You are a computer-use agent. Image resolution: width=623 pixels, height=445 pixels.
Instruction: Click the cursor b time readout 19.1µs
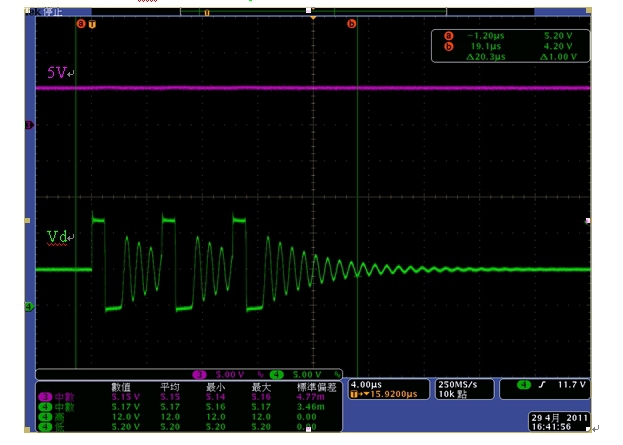(486, 46)
